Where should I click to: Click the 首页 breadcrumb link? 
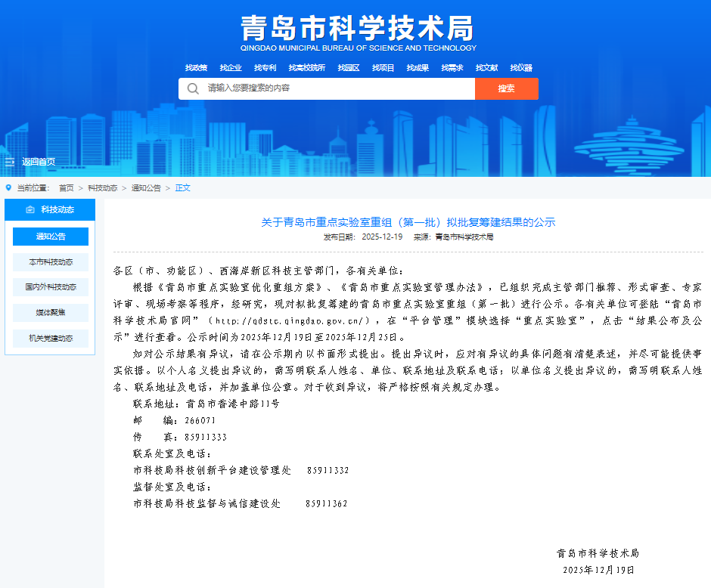point(66,187)
